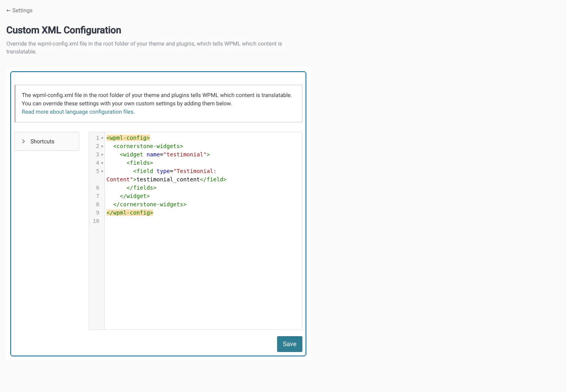Collapse the wpml-config fold arrow on line 1

[102, 138]
